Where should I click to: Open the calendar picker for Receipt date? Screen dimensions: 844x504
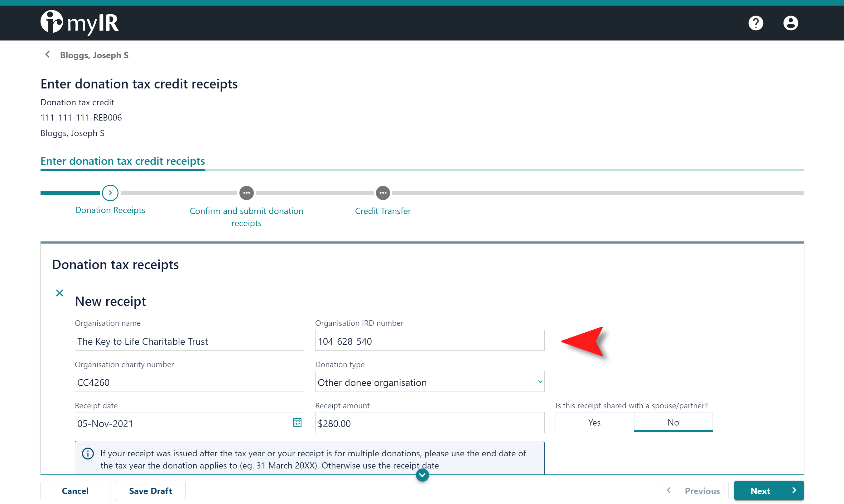tap(297, 422)
